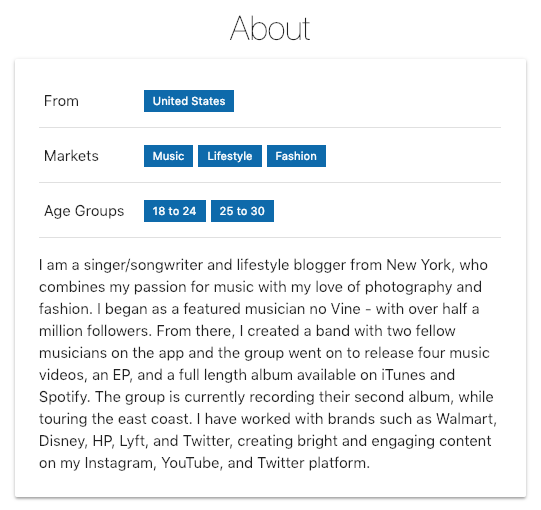This screenshot has width=541, height=510.
Task: Click the word iTunes in bio
Action: click(403, 375)
